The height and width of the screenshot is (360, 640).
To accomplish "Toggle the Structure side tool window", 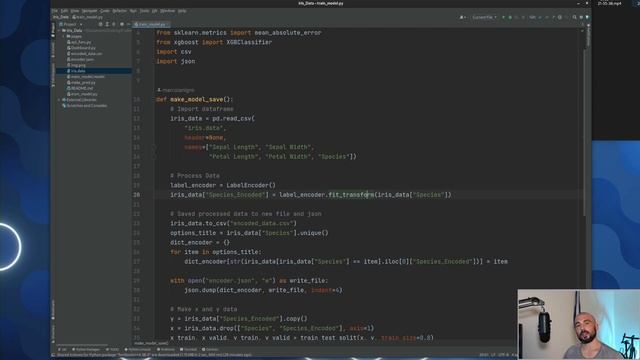I will 53,333.
